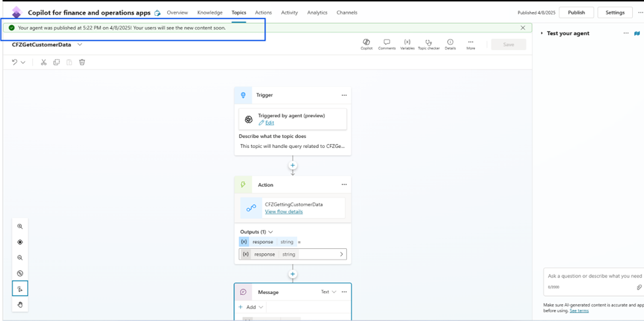The image size is (644, 321).
Task: Click the center canvas target icon
Action: point(20,242)
